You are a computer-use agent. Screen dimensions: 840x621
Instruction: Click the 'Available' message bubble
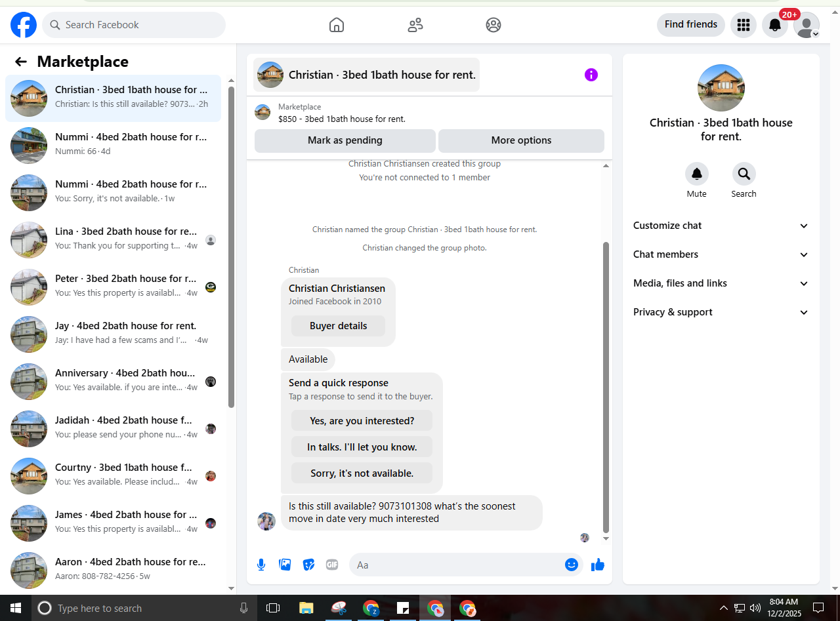click(x=308, y=359)
